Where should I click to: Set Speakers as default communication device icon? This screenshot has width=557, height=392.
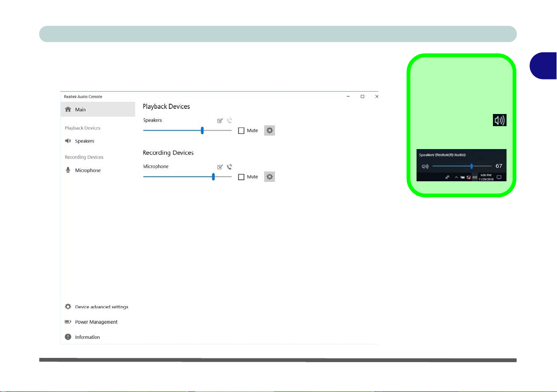[x=230, y=121]
